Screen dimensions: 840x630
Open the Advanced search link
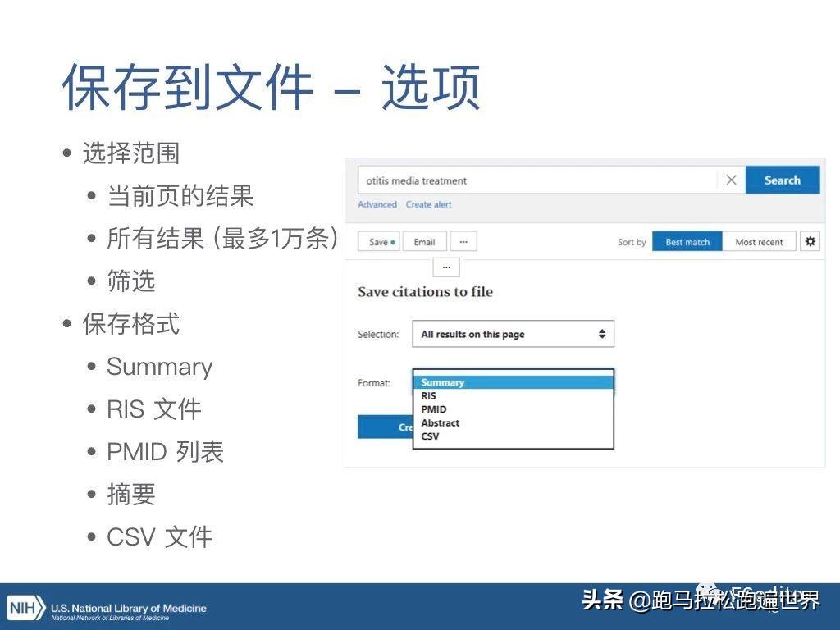click(x=377, y=204)
